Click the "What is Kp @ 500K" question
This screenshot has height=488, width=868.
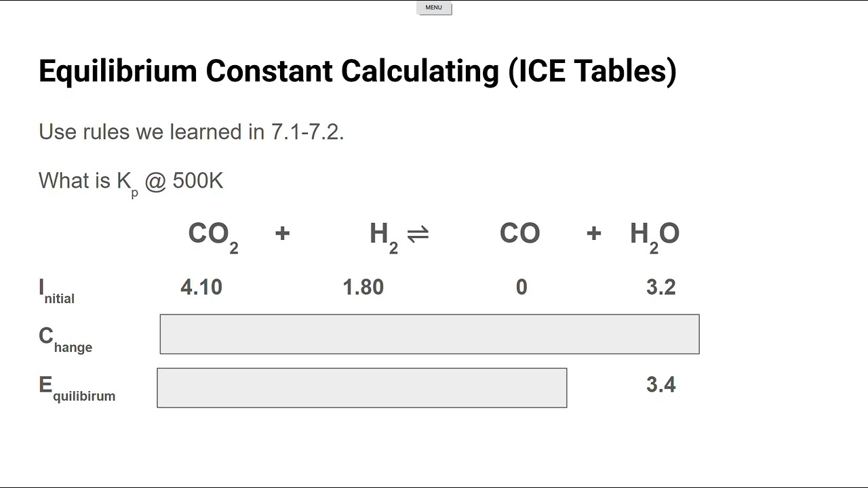tap(131, 181)
